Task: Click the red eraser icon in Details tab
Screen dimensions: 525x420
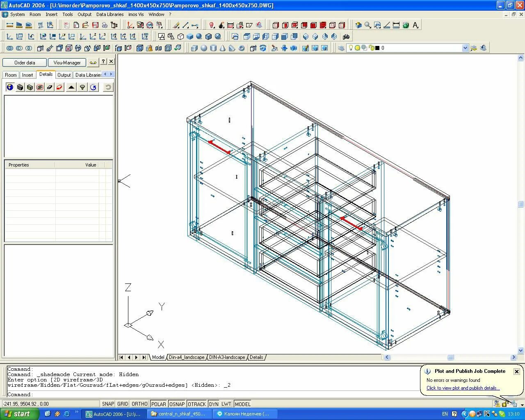Action: (x=59, y=87)
